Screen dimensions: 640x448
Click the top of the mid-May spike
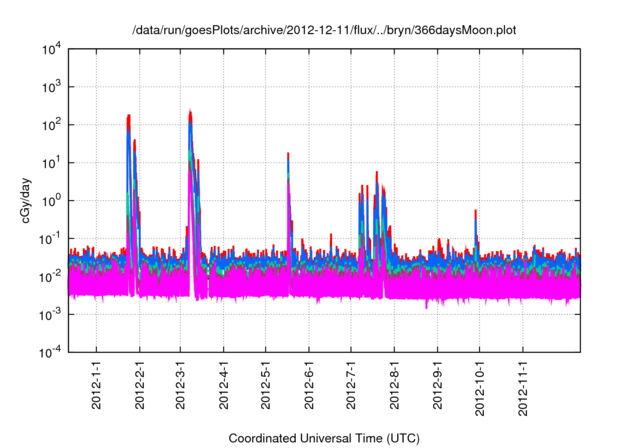288,155
